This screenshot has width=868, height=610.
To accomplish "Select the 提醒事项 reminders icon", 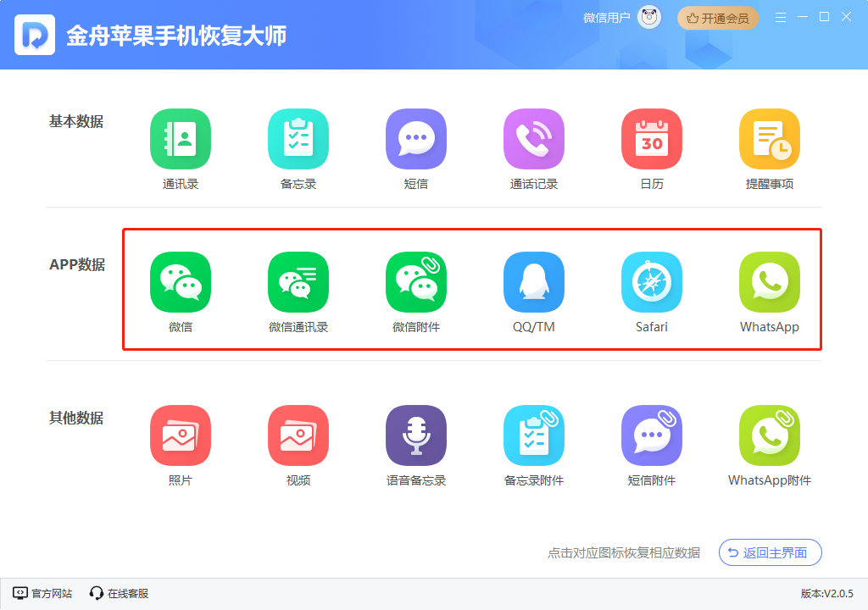I will (770, 139).
